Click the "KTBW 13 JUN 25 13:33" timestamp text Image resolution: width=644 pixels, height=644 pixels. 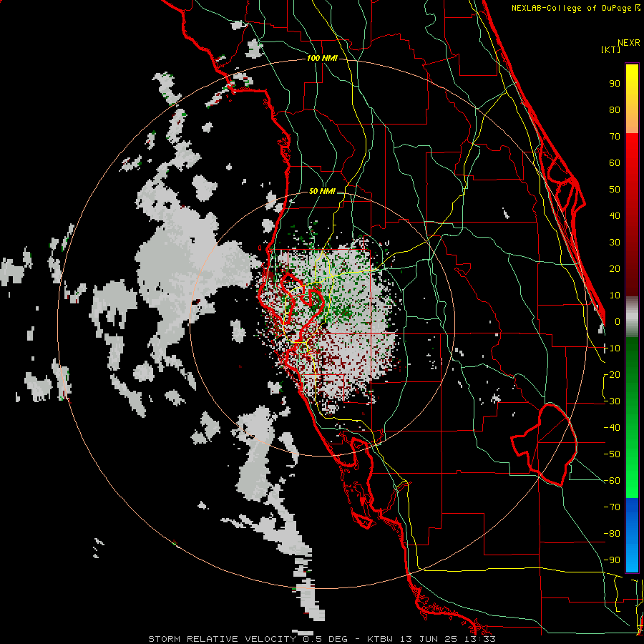[x=431, y=639]
